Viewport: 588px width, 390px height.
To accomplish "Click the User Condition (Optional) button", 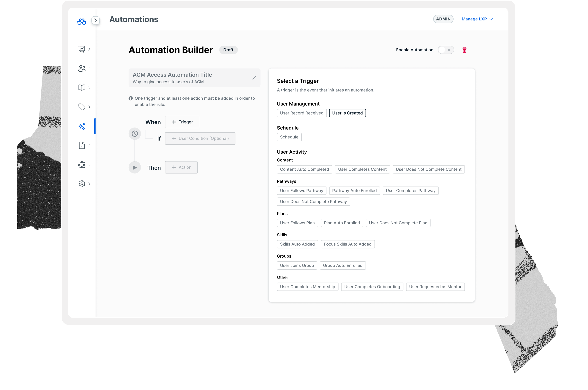I will (x=200, y=138).
